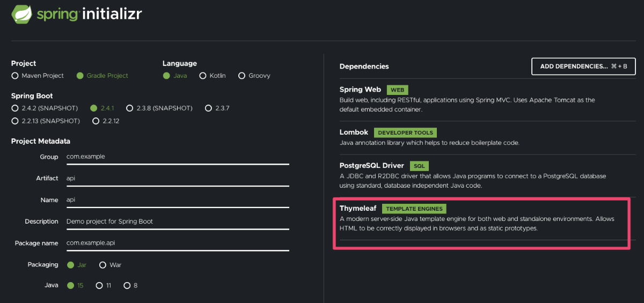Image resolution: width=644 pixels, height=303 pixels.
Task: Select Spring Boot 2.2.13 (SNAPSHOT)
Action: (x=46, y=121)
